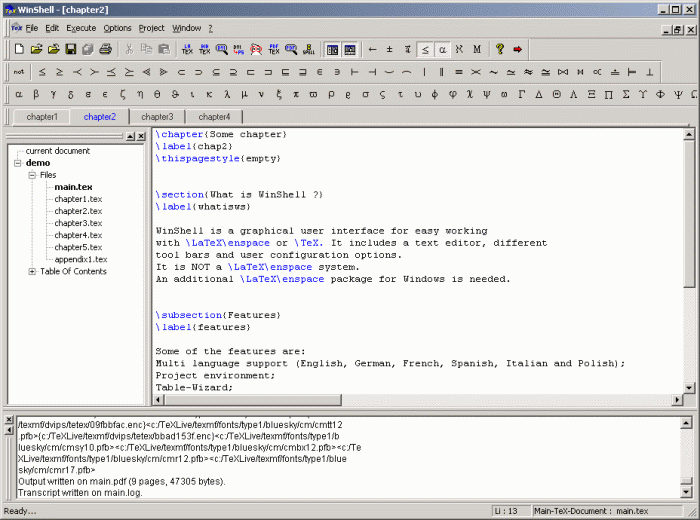Switch to the chapter3 tab
This screenshot has width=700, height=520.
(157, 117)
